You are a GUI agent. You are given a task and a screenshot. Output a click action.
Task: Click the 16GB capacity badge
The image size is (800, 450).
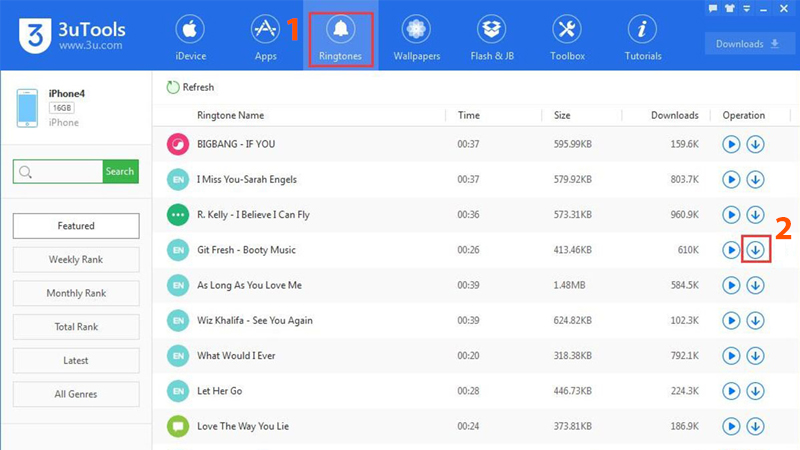(x=62, y=108)
